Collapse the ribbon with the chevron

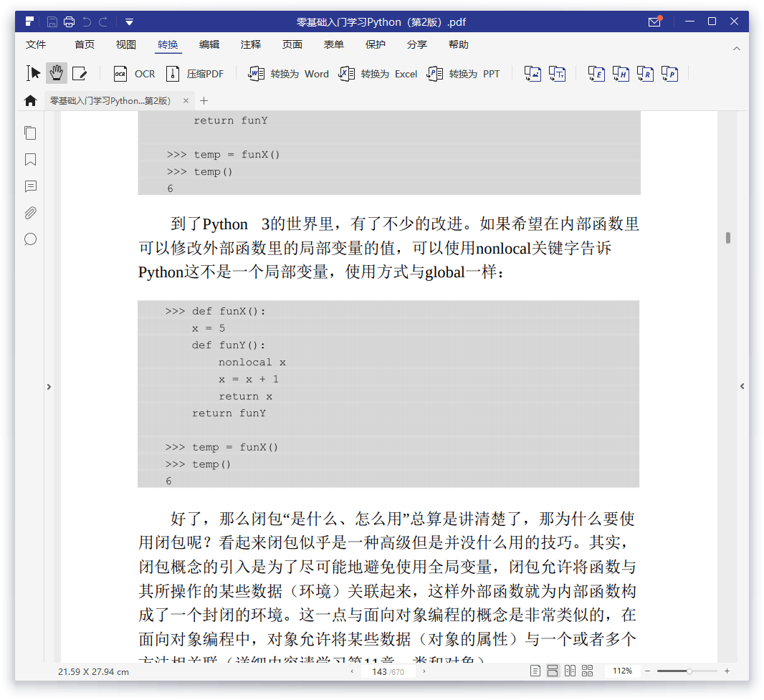pyautogui.click(x=736, y=48)
